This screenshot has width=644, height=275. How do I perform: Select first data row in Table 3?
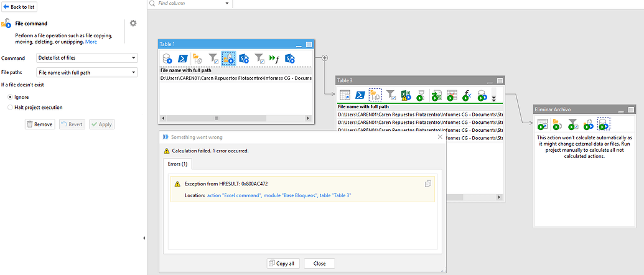point(421,114)
